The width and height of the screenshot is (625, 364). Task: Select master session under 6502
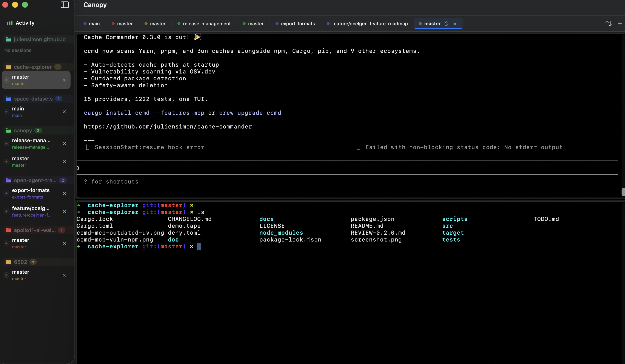coord(36,275)
